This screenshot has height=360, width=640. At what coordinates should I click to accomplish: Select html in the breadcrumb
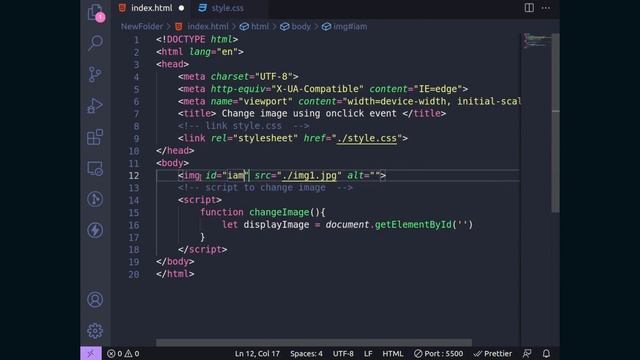[x=260, y=27]
